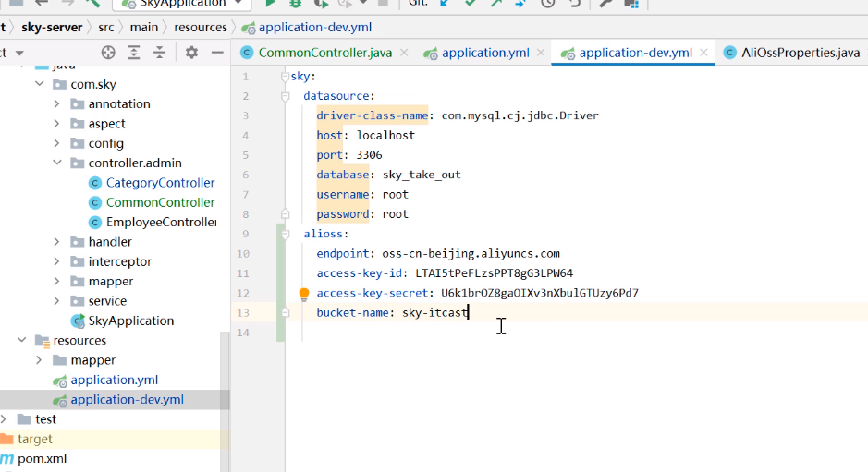Hide the project tool window
The height and width of the screenshot is (472, 868).
[217, 53]
